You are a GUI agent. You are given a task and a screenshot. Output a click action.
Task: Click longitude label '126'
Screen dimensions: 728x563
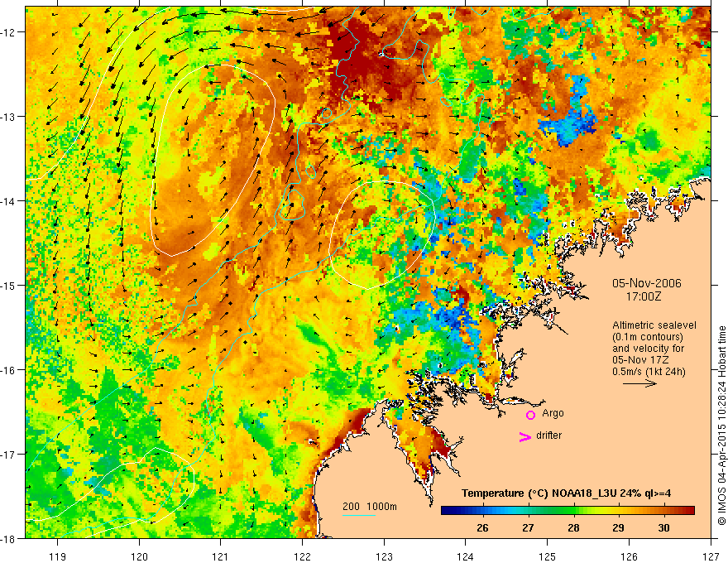click(629, 556)
